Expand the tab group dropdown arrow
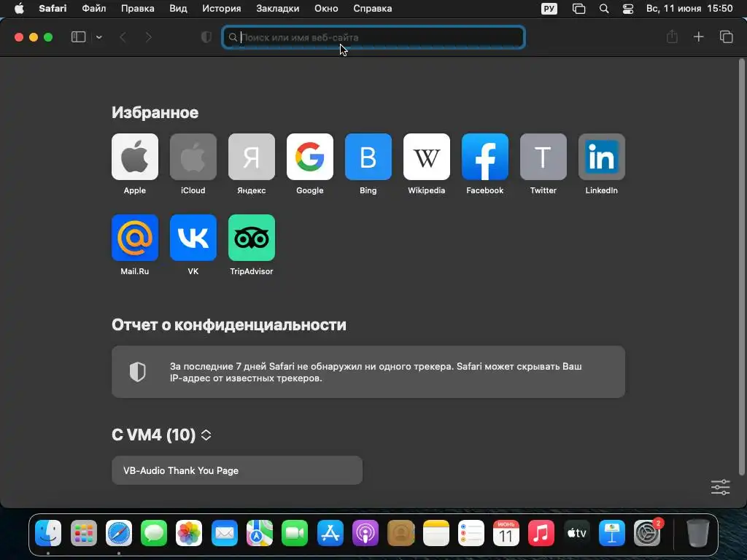Viewport: 747px width, 560px height. pyautogui.click(x=99, y=37)
